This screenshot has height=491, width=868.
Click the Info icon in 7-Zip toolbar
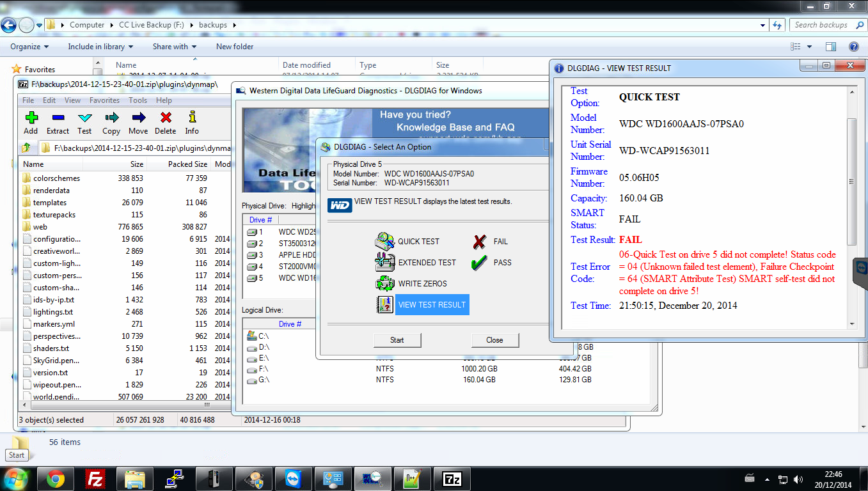(x=192, y=118)
